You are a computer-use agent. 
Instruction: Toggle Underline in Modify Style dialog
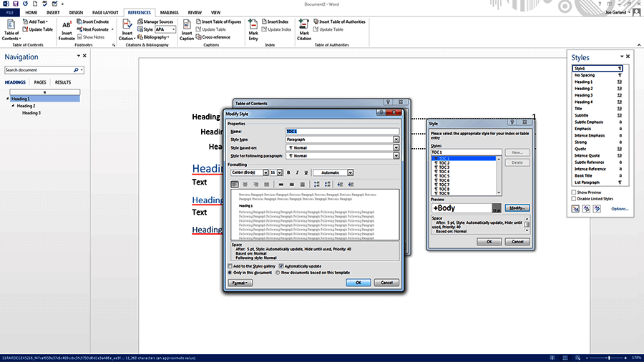(x=306, y=173)
